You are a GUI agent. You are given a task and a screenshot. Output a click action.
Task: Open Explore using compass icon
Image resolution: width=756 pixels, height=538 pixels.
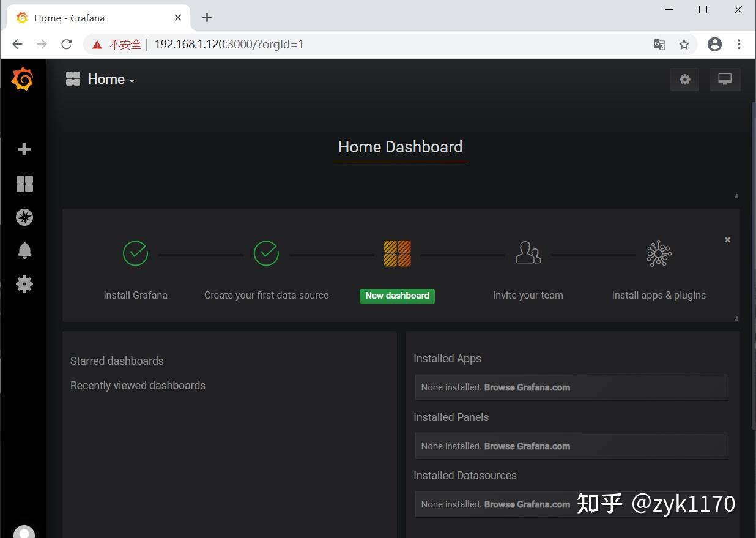[24, 217]
